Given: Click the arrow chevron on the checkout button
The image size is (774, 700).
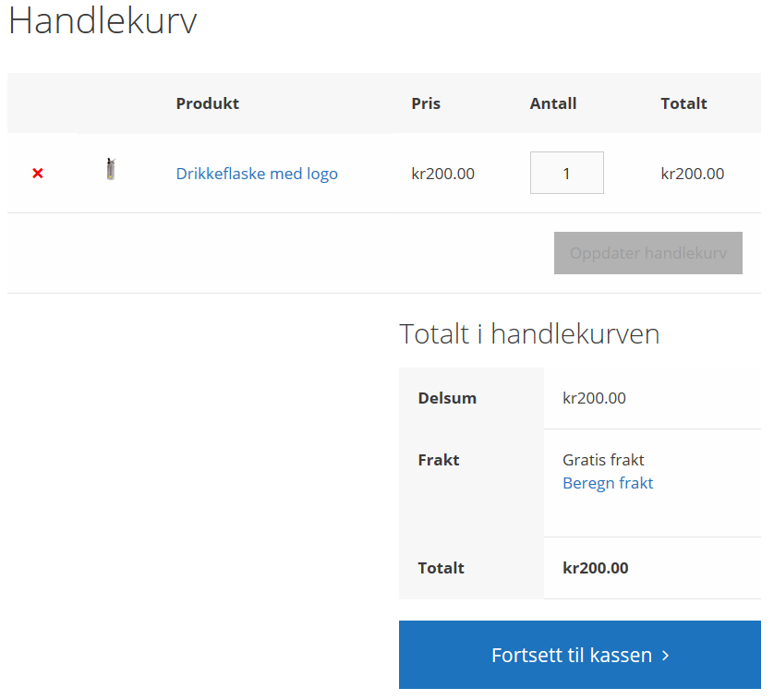Looking at the screenshot, I should [665, 656].
